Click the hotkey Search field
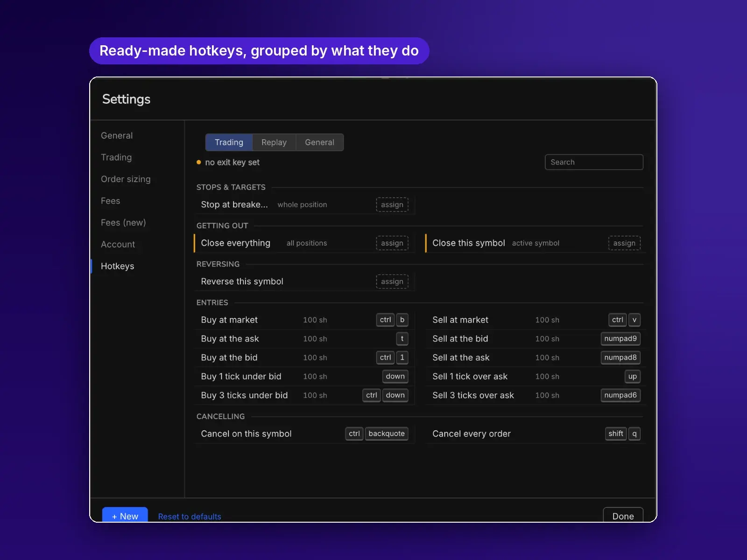Viewport: 747px width, 560px height. tap(594, 162)
